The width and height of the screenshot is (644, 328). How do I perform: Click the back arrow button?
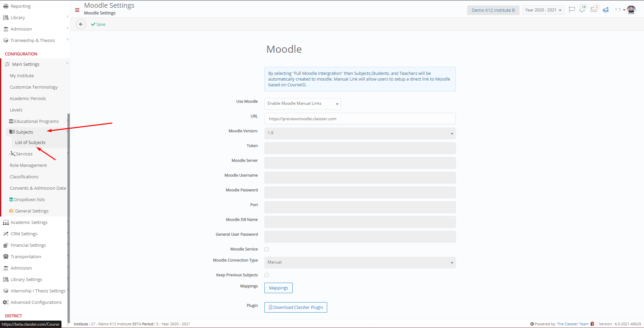click(x=81, y=24)
